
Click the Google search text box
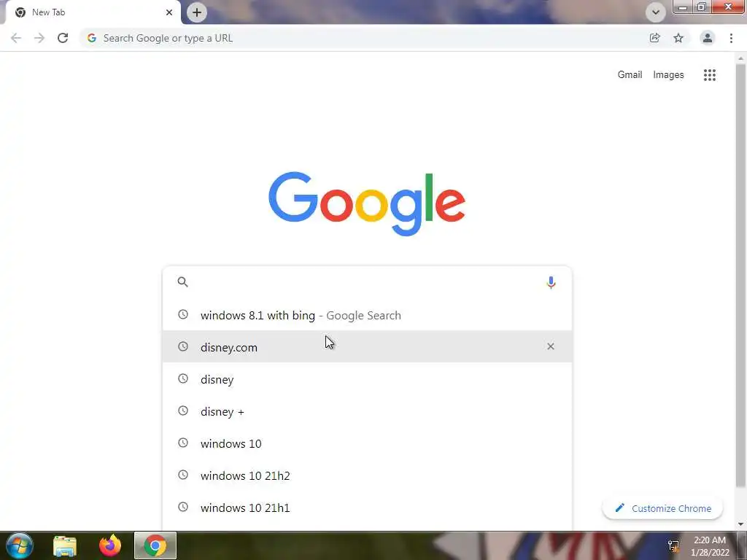[x=367, y=282]
